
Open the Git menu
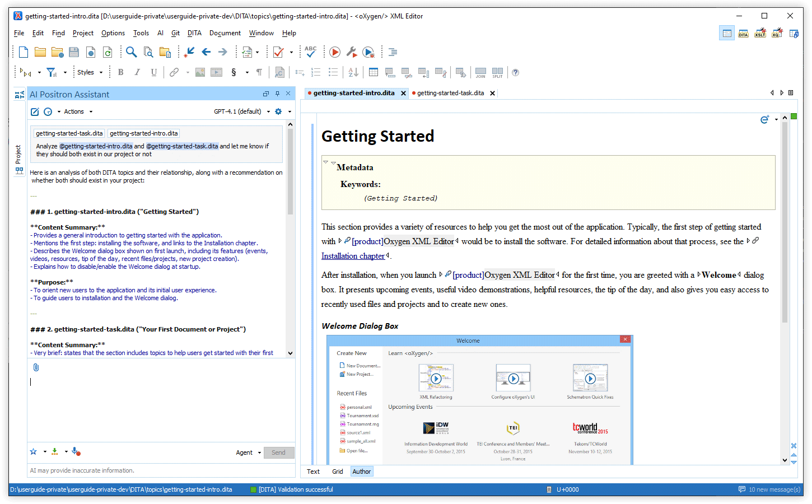tap(175, 33)
